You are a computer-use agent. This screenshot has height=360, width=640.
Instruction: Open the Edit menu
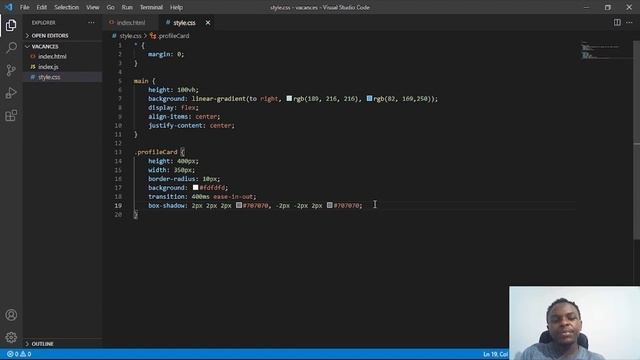(42, 7)
